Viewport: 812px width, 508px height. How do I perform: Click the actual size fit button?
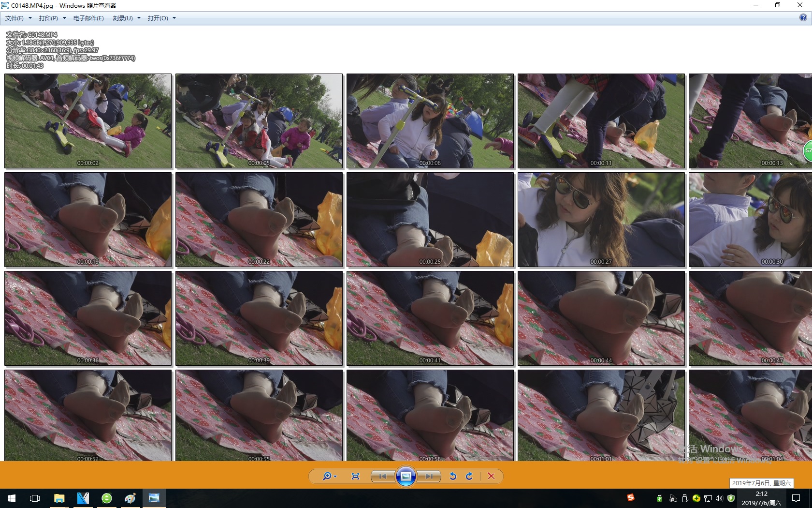[x=355, y=476]
